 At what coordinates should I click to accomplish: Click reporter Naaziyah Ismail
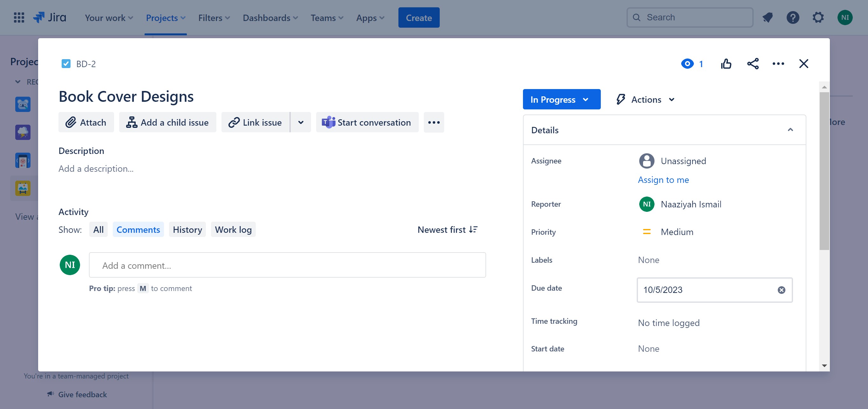680,204
